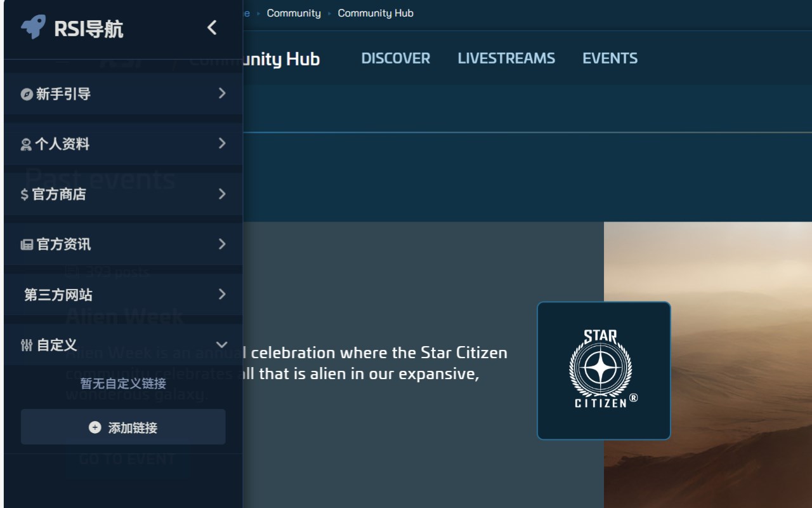The width and height of the screenshot is (812, 508).
Task: Click the newspaper icon beside 官方资讯
Action: 27,245
